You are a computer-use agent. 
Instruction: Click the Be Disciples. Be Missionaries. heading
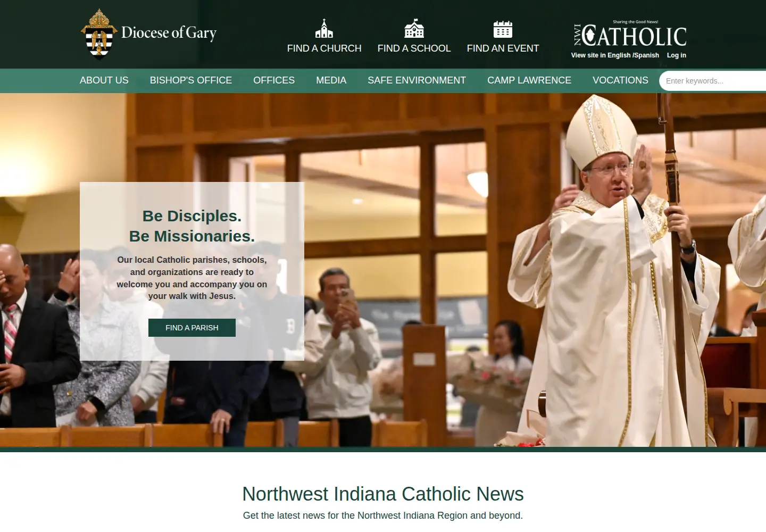pyautogui.click(x=192, y=226)
